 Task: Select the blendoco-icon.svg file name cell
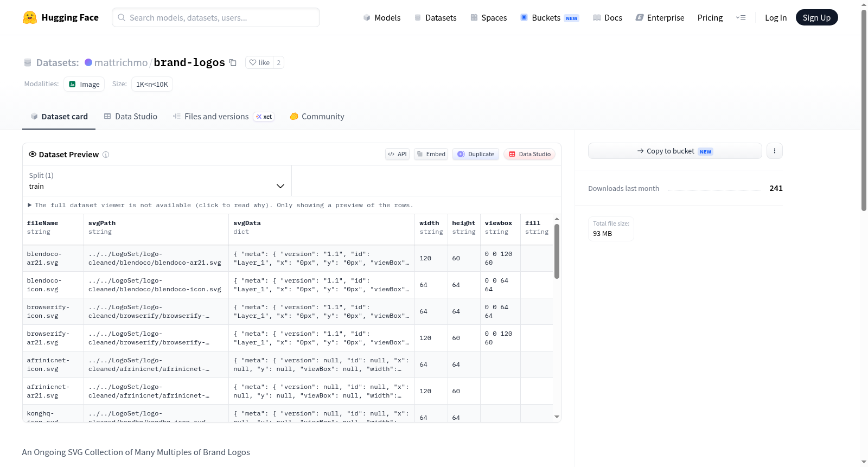click(x=53, y=285)
